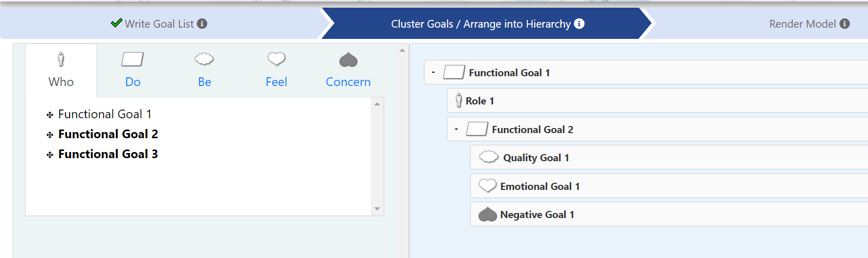Open the Do goals tab
The width and height of the screenshot is (868, 258).
132,70
